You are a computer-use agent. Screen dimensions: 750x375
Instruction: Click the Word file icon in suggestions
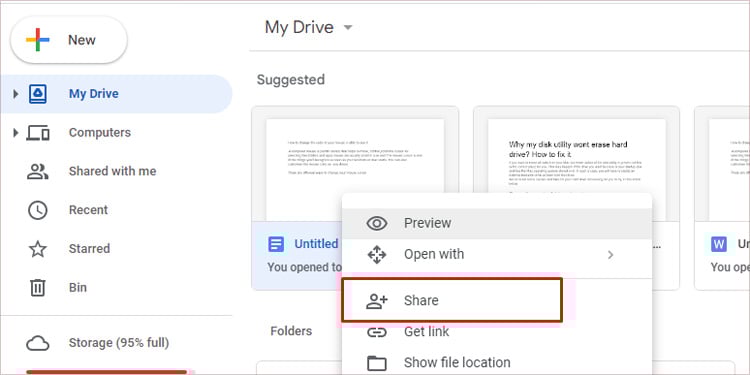point(718,244)
